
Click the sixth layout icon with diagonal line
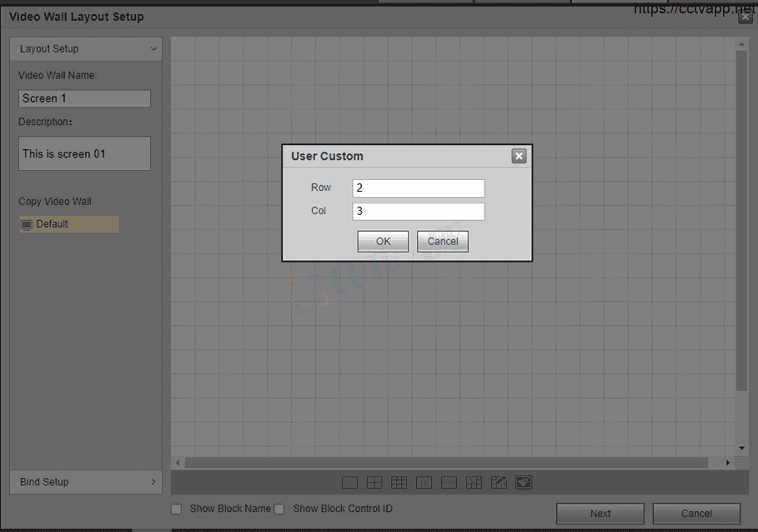point(474,482)
